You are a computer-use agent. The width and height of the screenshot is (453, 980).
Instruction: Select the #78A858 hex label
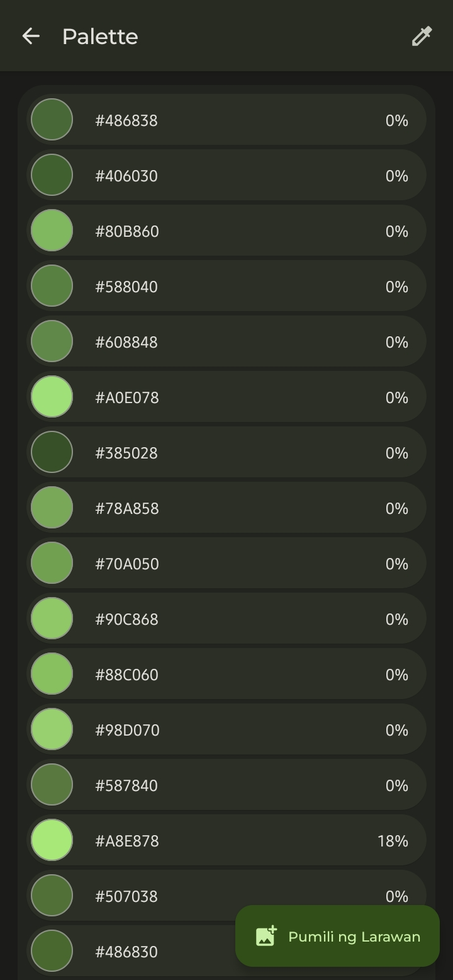pyautogui.click(x=126, y=508)
